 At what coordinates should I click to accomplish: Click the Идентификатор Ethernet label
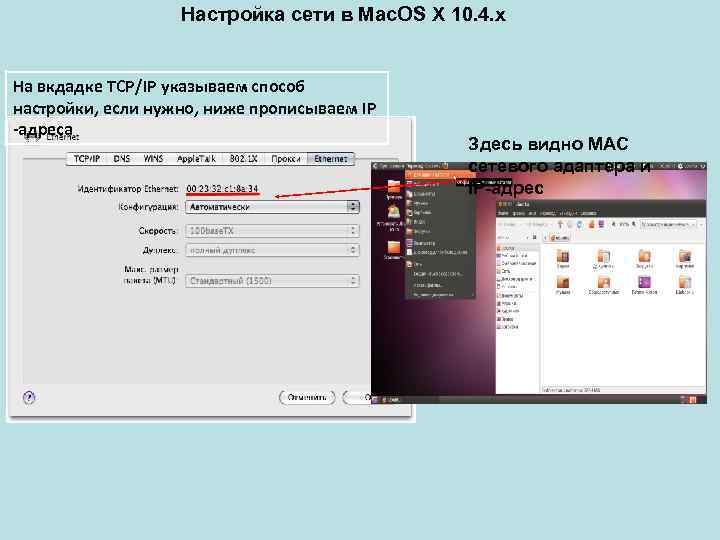(x=128, y=189)
